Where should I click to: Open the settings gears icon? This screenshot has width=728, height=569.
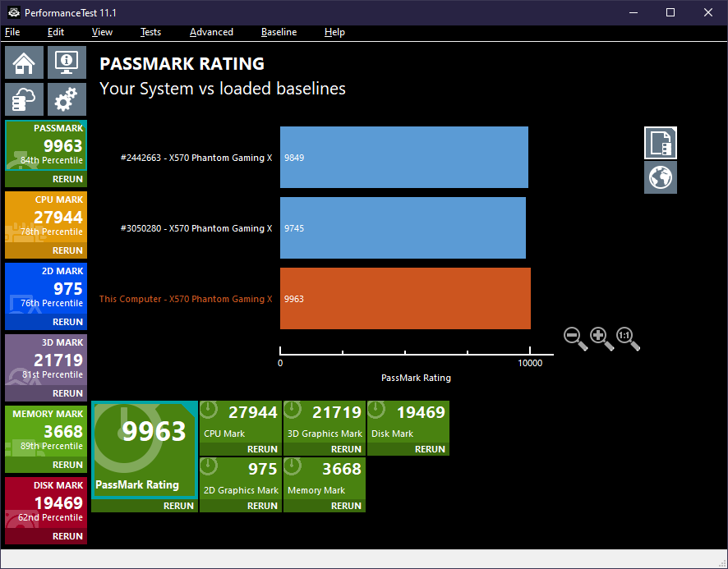(x=67, y=99)
